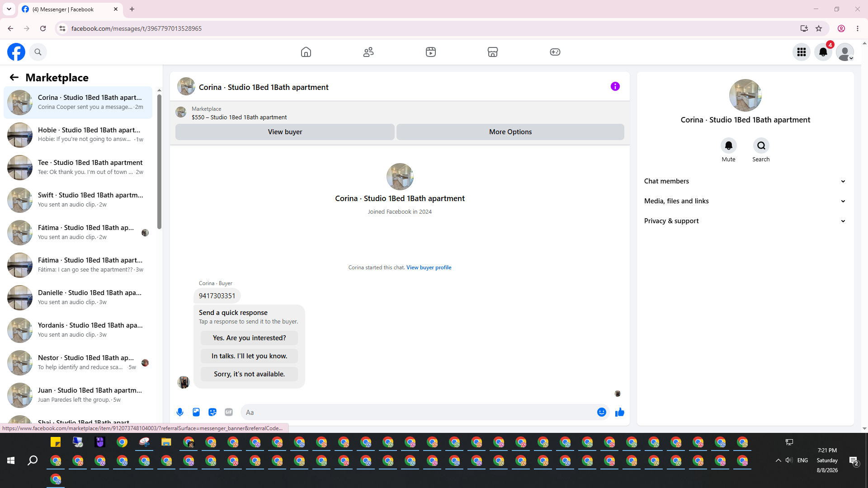This screenshot has width=868, height=488.
Task: Expand Media, files and links section
Action: [745, 201]
